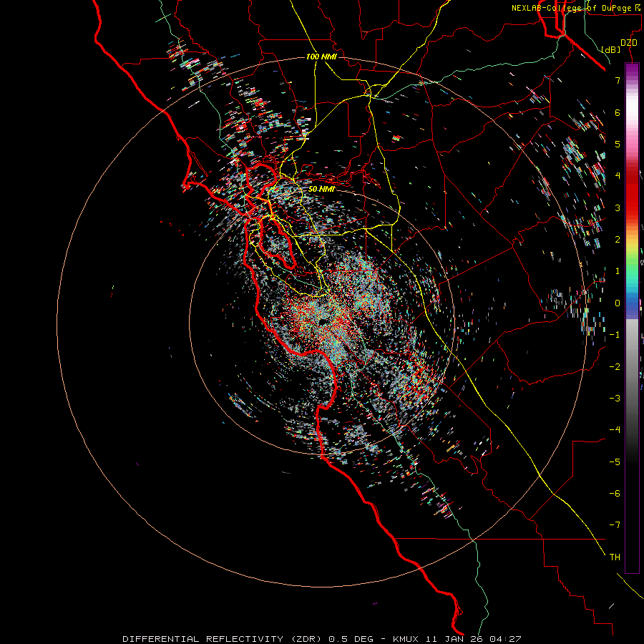Image resolution: width=644 pixels, height=644 pixels.
Task: Click the -3 value on the color scale
Action: [615, 399]
